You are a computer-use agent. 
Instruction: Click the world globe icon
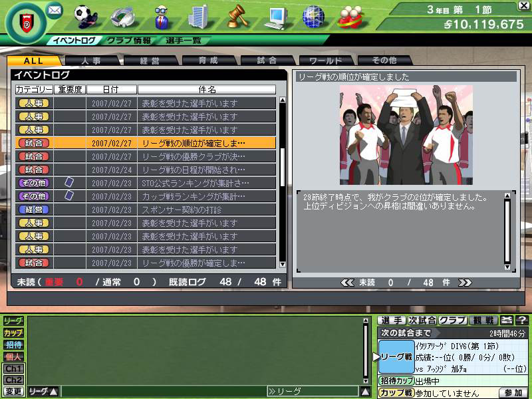click(313, 16)
